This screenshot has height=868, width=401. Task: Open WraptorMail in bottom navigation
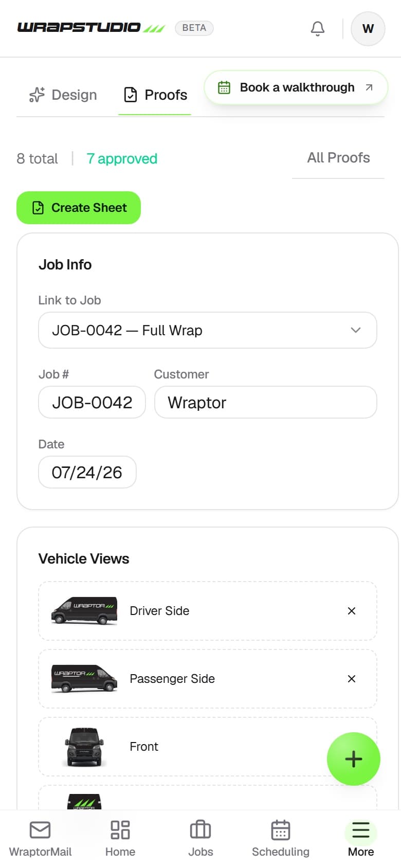click(x=40, y=839)
